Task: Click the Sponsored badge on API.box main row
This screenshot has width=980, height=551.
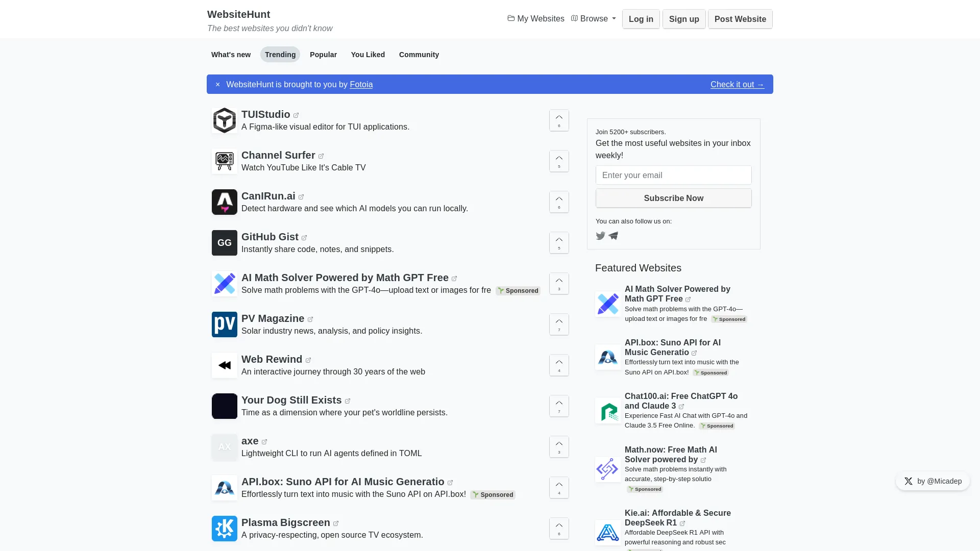Action: pos(493,495)
